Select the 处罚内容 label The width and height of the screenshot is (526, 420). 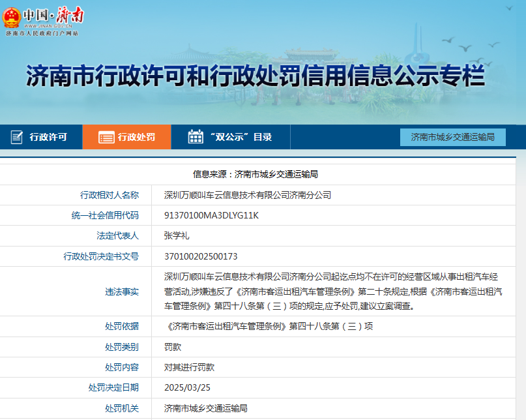tap(122, 367)
